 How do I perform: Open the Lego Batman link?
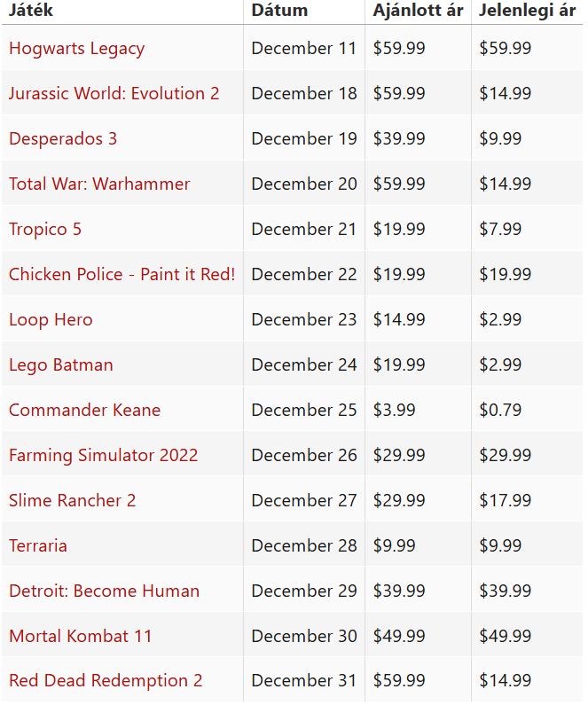(60, 365)
